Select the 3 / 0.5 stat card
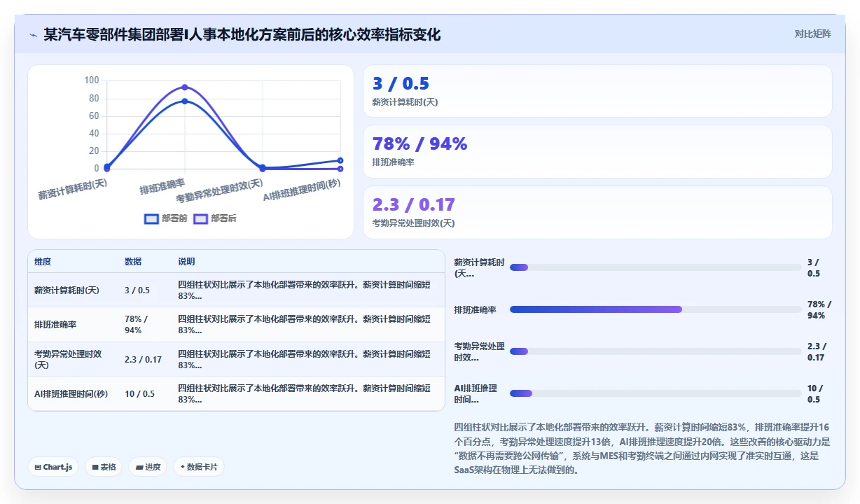Viewport: 860px width, 504px height. tap(597, 91)
